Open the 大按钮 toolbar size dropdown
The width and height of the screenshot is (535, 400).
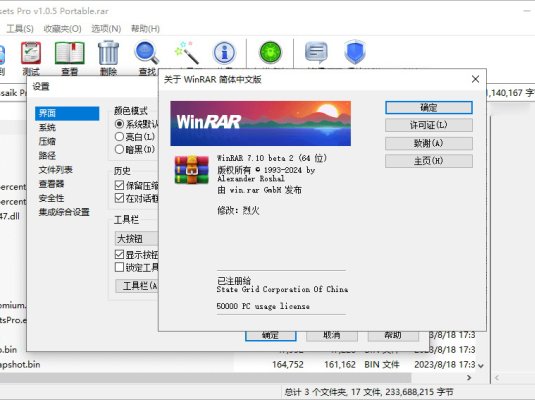click(x=136, y=239)
